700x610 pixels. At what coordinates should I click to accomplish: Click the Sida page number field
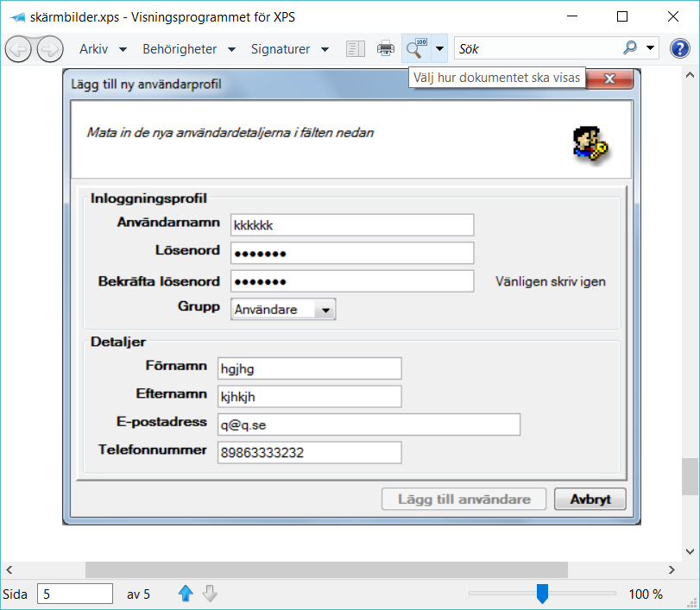tap(75, 594)
